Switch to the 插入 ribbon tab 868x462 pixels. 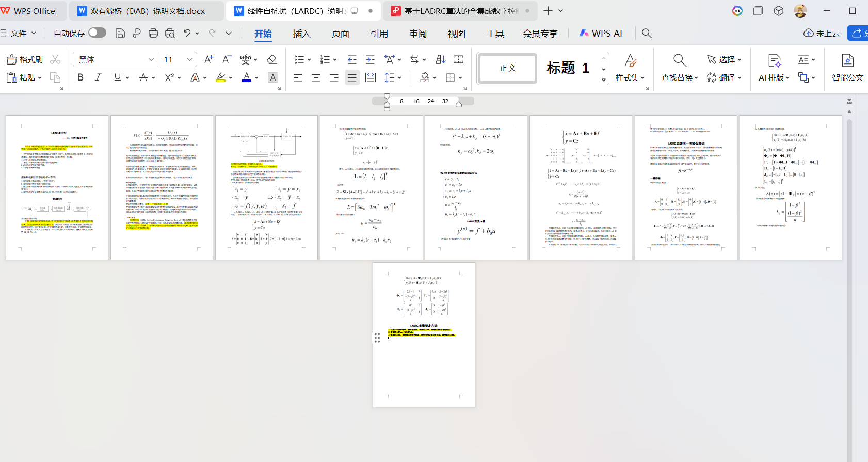tap(301, 34)
